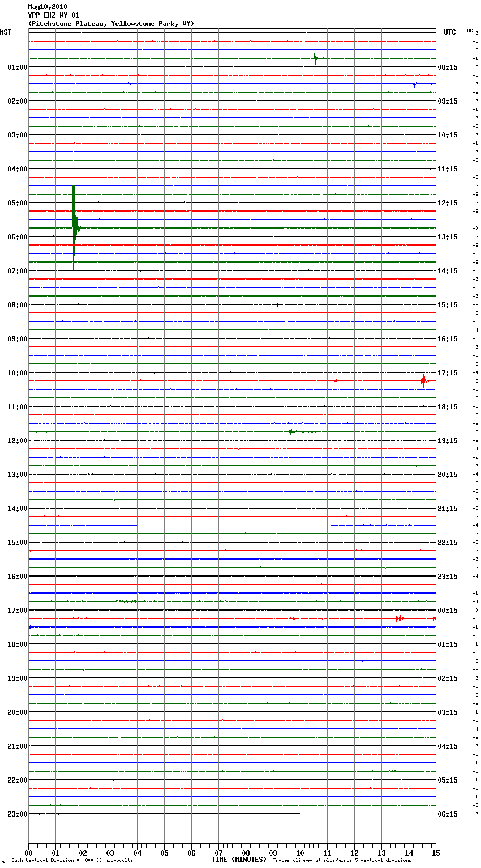Click the 19:15 UTC time label

(x=448, y=440)
